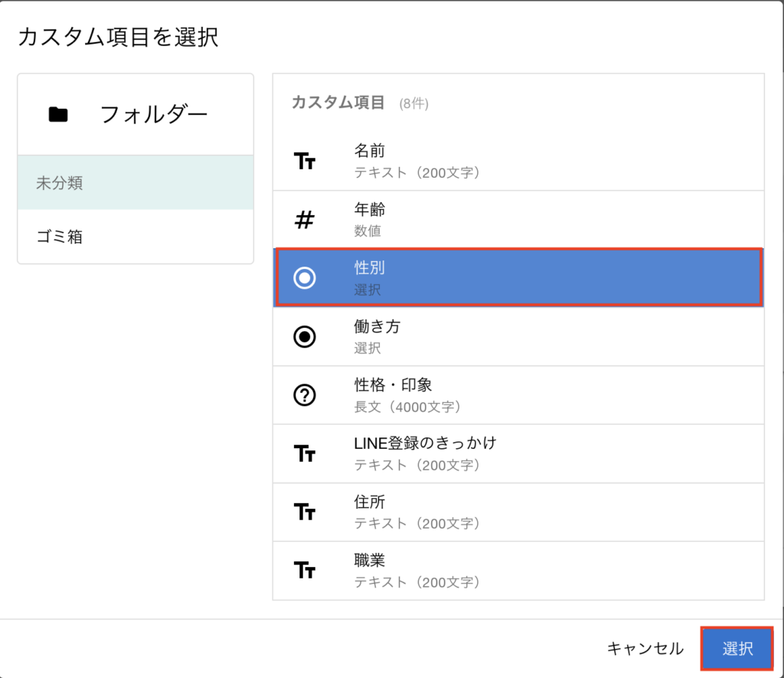Click the hash number icon beside 年齢

(x=305, y=220)
